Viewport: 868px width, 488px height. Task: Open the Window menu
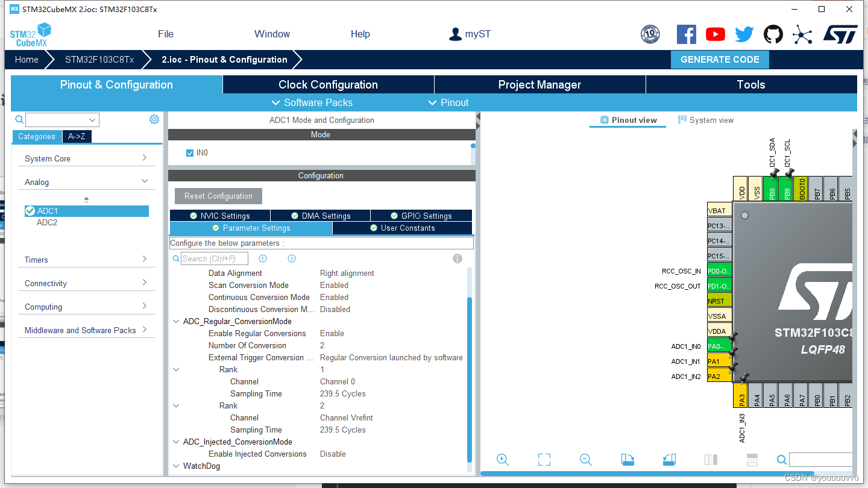coord(272,34)
